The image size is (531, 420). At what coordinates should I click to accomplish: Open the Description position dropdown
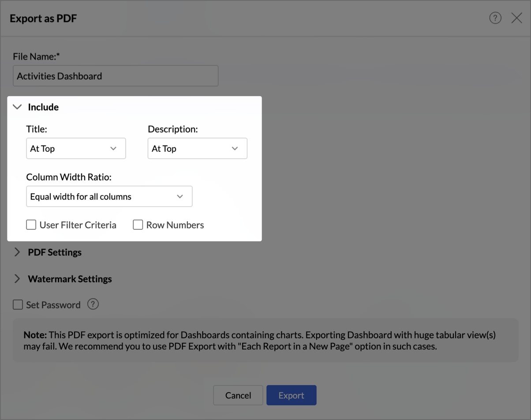(197, 149)
